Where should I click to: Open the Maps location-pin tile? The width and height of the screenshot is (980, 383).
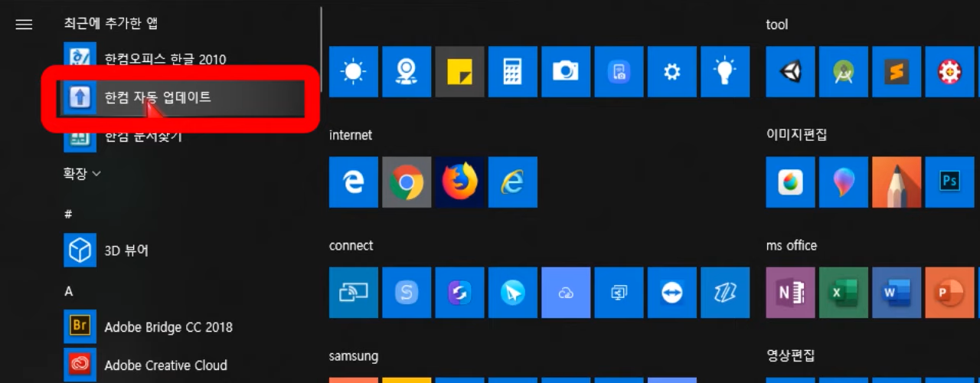point(407,72)
